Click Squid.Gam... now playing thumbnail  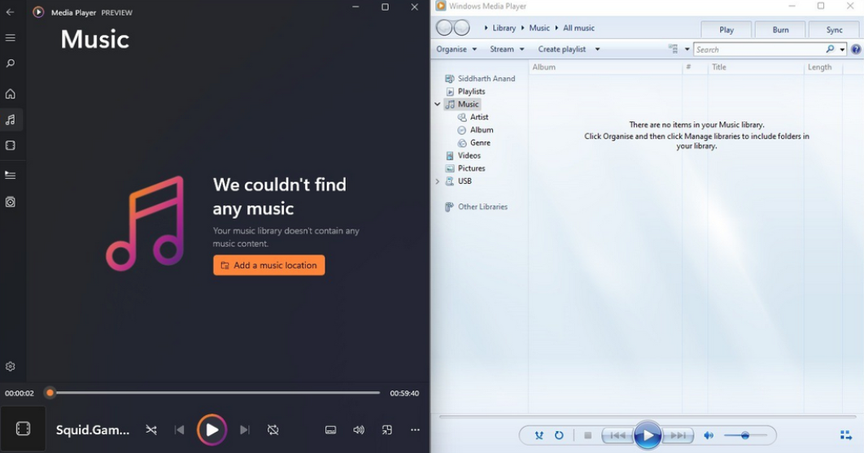coord(23,429)
